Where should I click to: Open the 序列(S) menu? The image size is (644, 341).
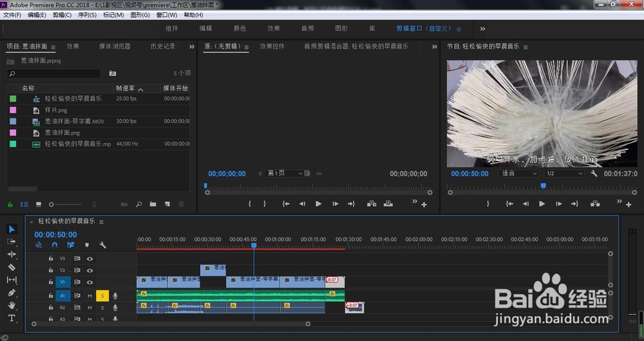[x=87, y=15]
